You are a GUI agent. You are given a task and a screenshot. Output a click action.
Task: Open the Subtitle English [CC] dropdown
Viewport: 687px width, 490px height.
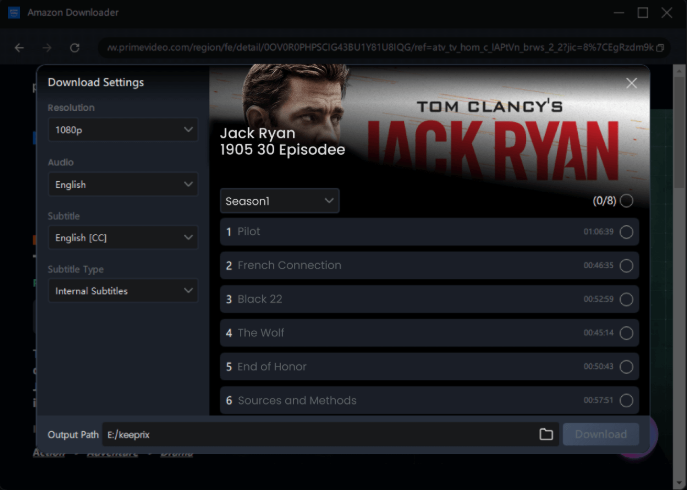click(123, 238)
